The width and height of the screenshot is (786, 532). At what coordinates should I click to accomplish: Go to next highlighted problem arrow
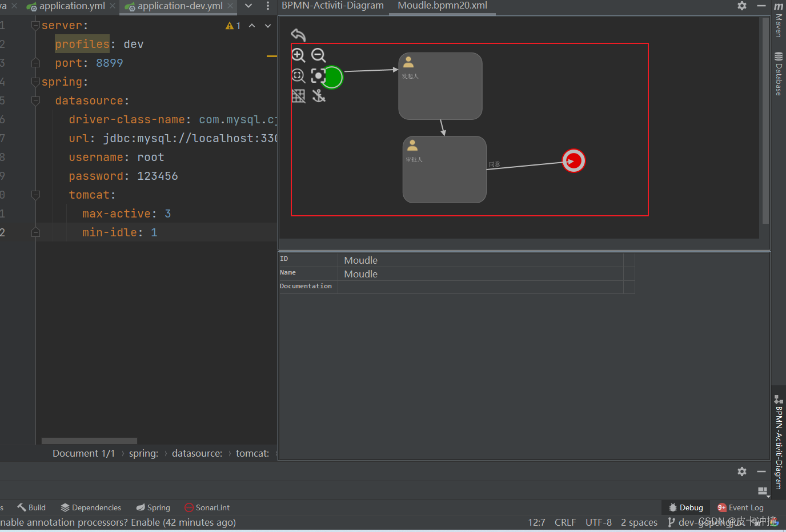point(268,26)
